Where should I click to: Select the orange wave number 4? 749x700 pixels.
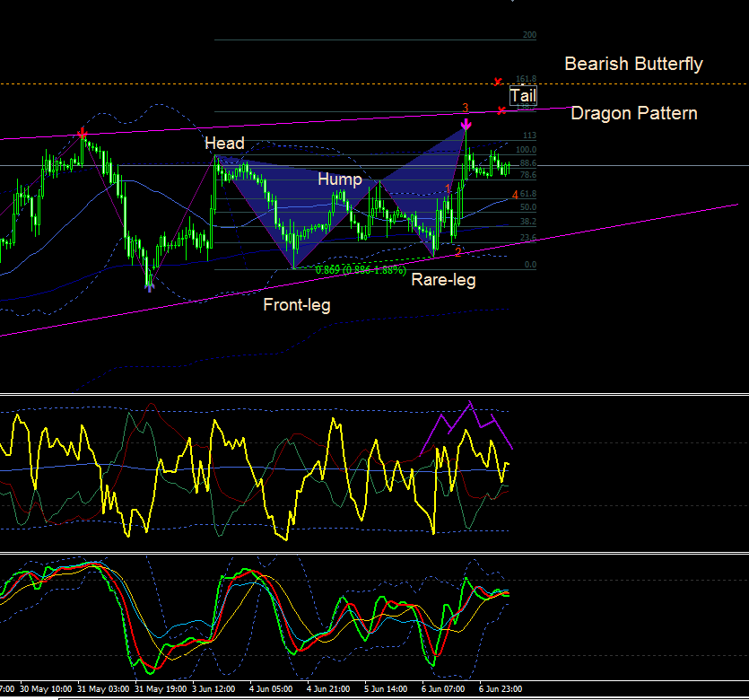click(515, 195)
